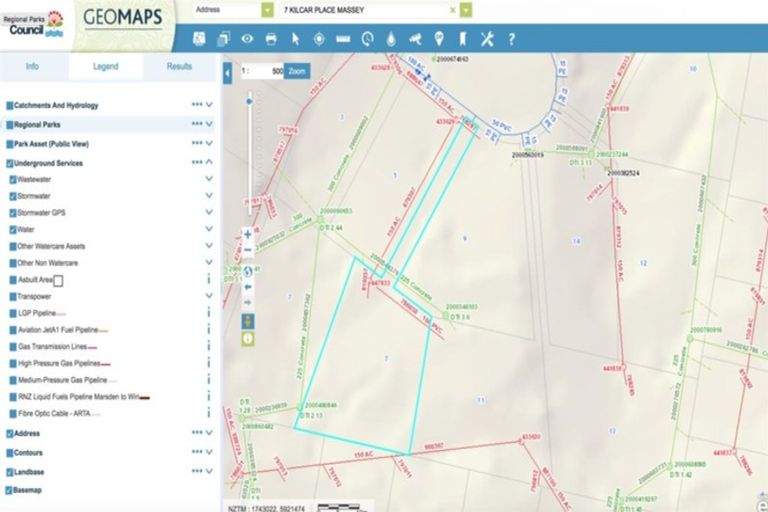Open the Address search type dropdown
The image size is (768, 512).
pos(266,10)
